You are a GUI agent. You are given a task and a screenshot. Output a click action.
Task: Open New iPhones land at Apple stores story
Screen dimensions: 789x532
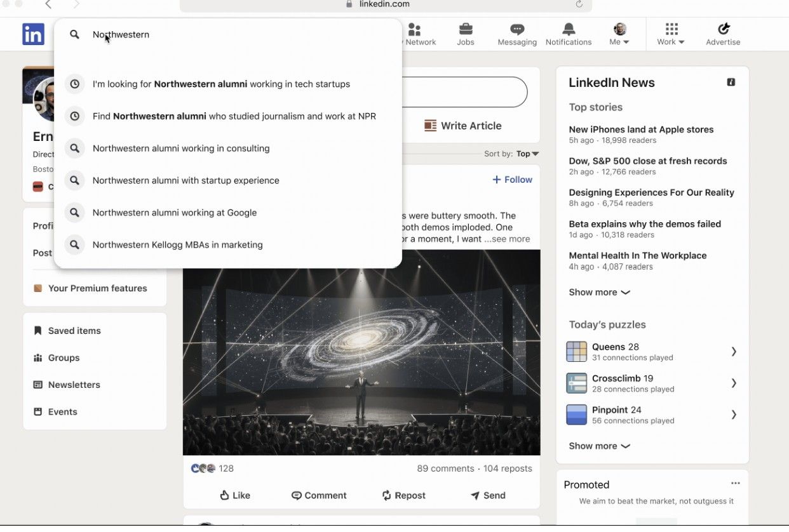coord(641,130)
